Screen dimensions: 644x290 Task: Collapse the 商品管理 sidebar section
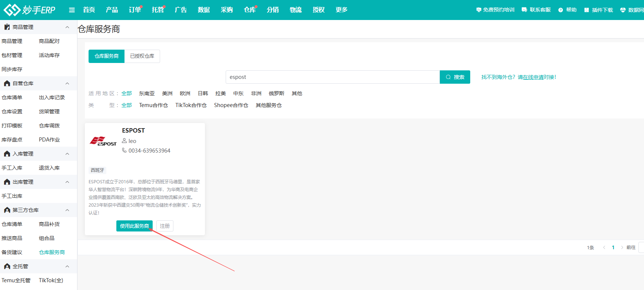pyautogui.click(x=67, y=27)
